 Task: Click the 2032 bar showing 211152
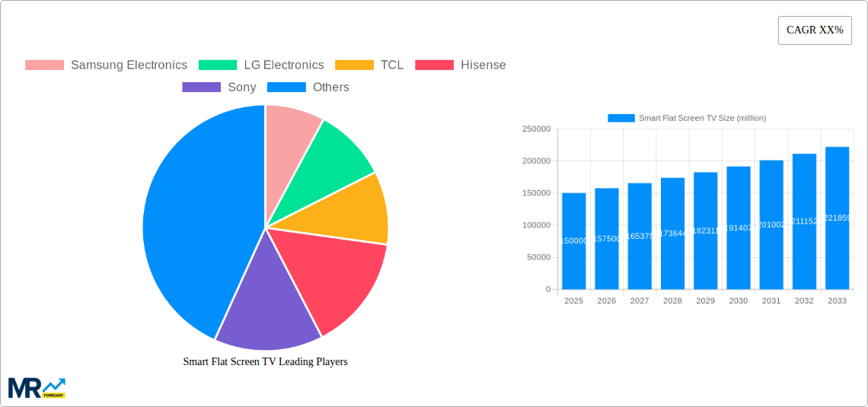tap(804, 221)
